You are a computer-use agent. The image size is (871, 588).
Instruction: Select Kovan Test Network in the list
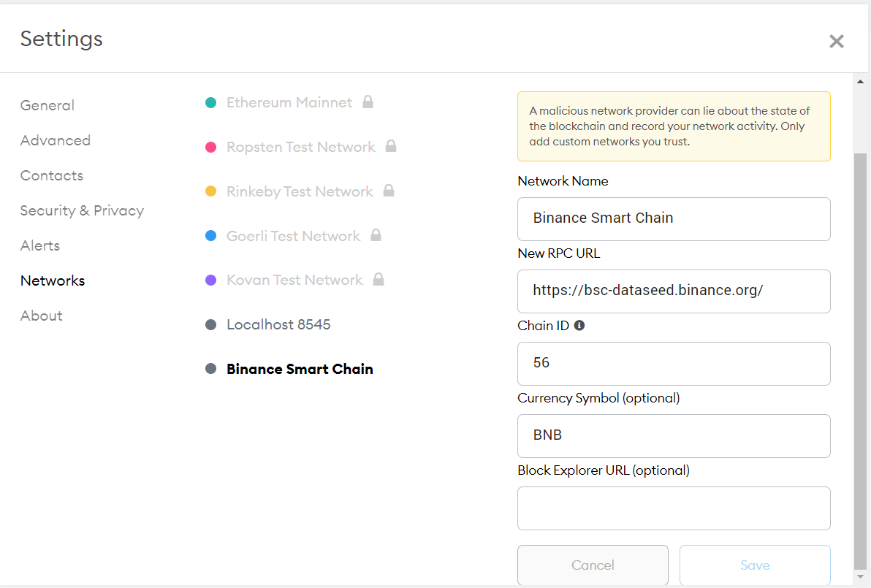click(295, 280)
